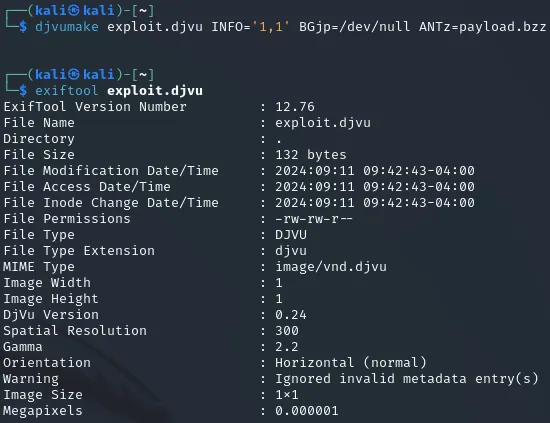
Task: Click the File Modification Date/Time value
Action: (x=375, y=171)
